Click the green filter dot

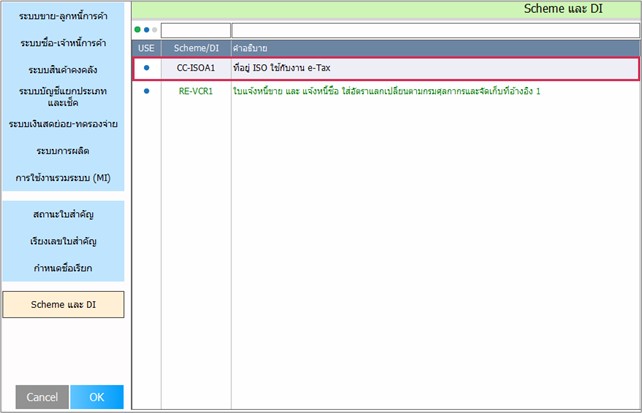pyautogui.click(x=138, y=29)
